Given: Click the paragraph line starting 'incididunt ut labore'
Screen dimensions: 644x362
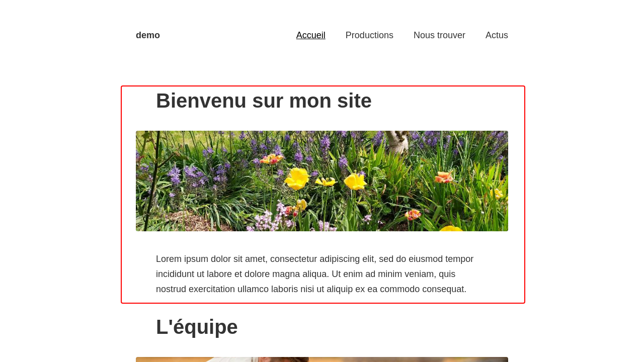Looking at the screenshot, I should [305, 274].
